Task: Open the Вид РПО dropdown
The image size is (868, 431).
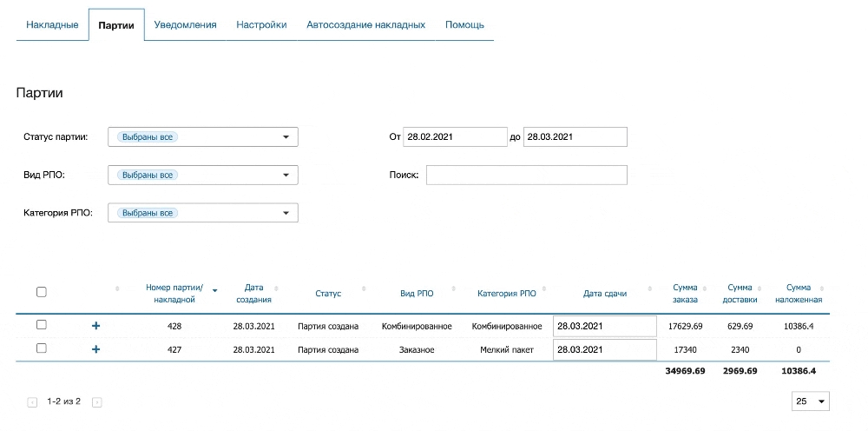Action: [202, 176]
